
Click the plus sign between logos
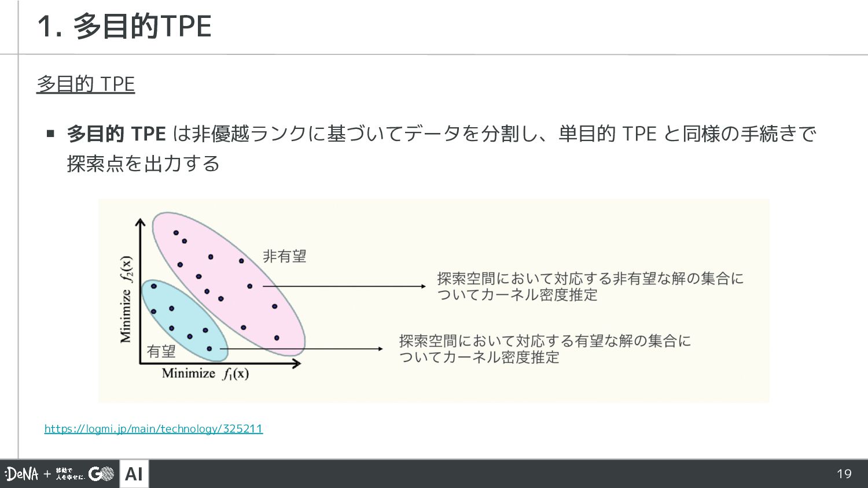click(x=47, y=474)
